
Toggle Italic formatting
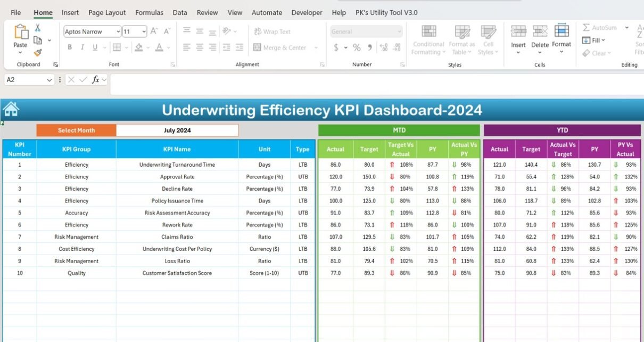82,47
